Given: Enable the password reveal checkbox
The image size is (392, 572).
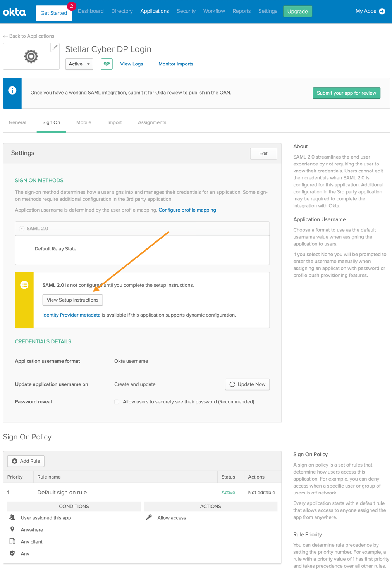Looking at the screenshot, I should (x=117, y=402).
